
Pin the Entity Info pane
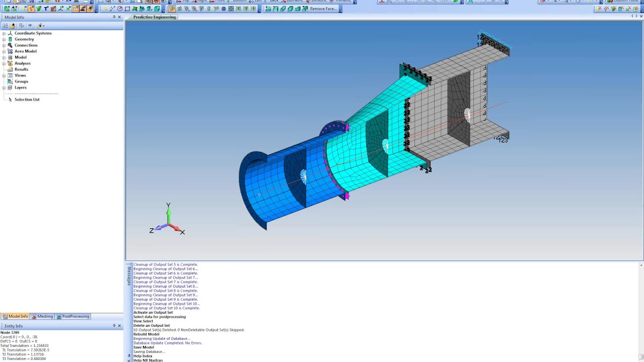[x=114, y=326]
